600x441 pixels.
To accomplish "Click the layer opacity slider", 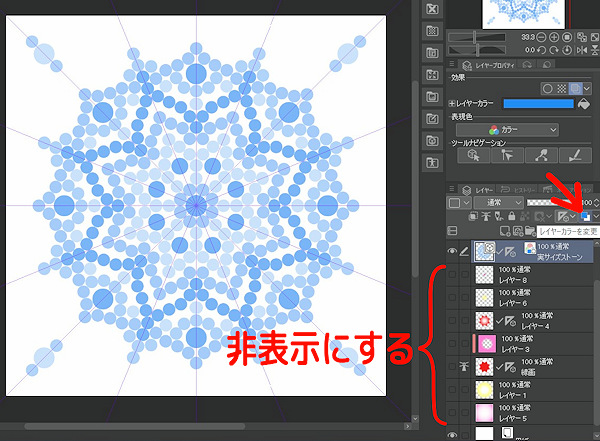I will (x=553, y=203).
